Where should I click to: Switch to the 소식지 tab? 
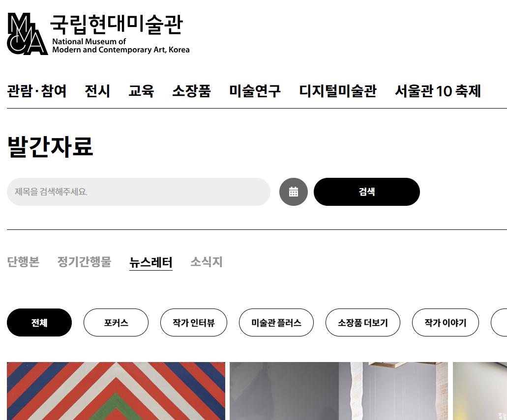coord(207,262)
